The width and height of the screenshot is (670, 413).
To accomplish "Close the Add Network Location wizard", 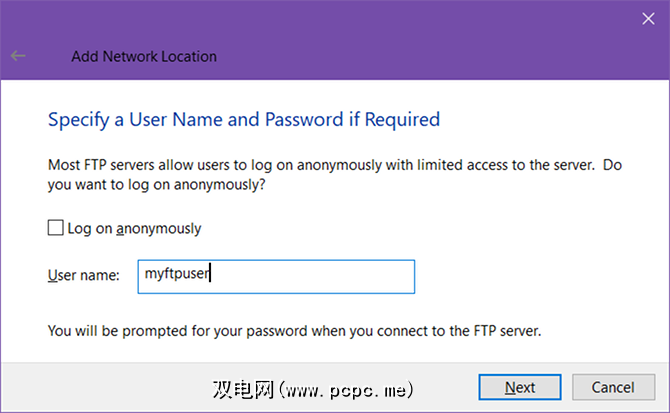I will (x=646, y=16).
